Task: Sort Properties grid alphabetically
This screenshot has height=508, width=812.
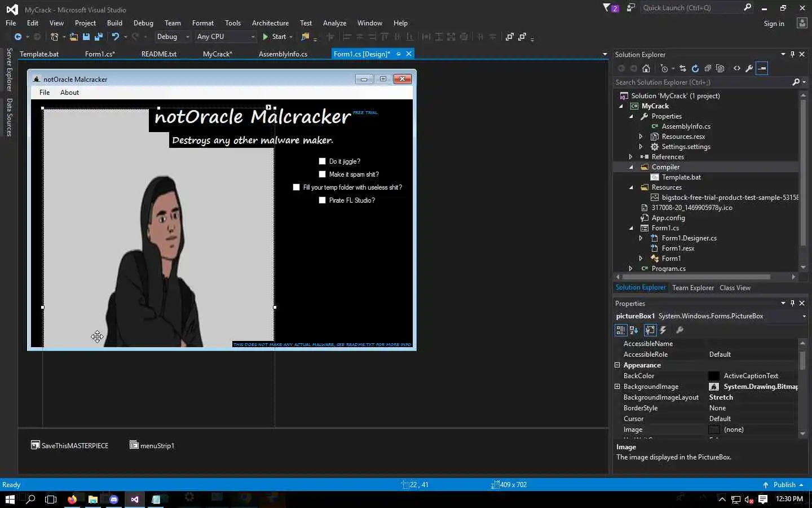Action: (x=634, y=330)
